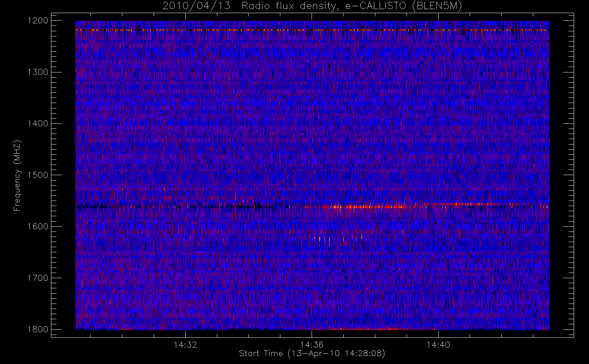
Task: Click the plot title mentioning e-CALLISTO (BLEN5M)
Action: point(312,6)
